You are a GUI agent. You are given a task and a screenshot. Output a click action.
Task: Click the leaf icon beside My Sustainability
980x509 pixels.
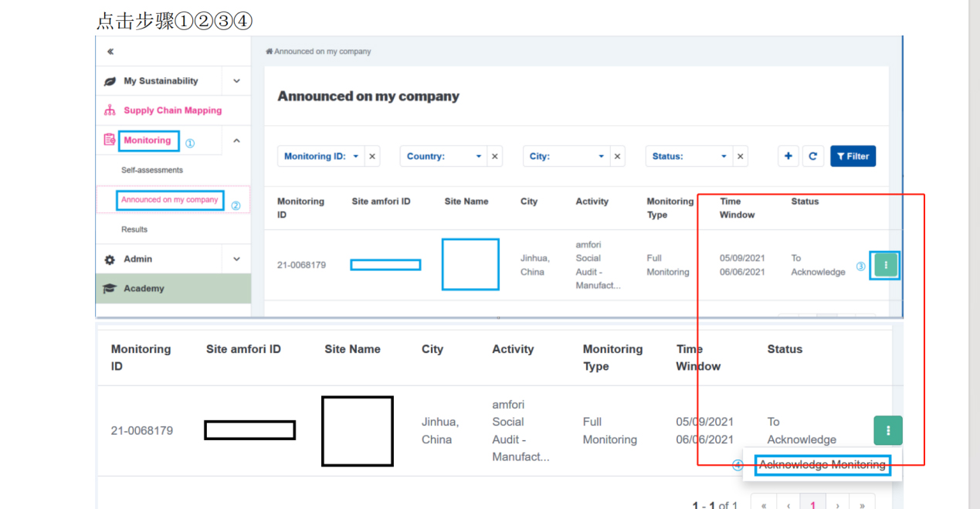click(x=110, y=81)
